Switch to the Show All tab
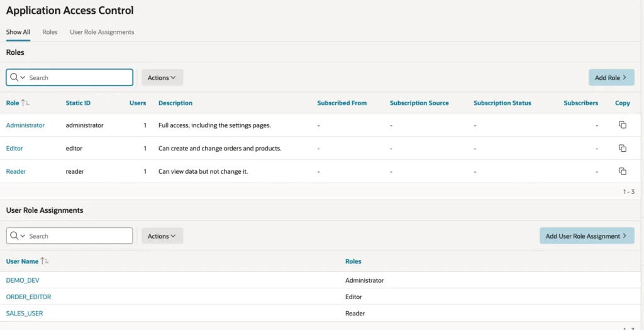644x330 pixels. pos(18,31)
